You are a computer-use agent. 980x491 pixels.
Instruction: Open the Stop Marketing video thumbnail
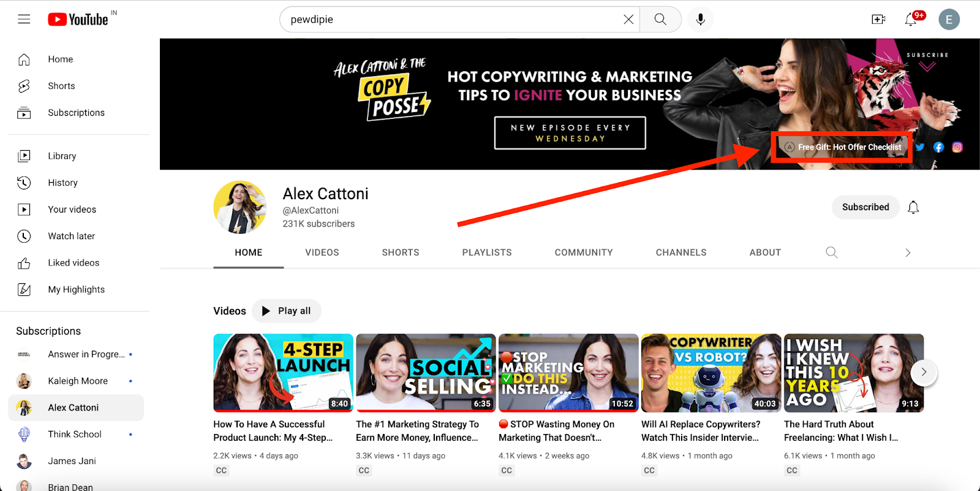(568, 373)
